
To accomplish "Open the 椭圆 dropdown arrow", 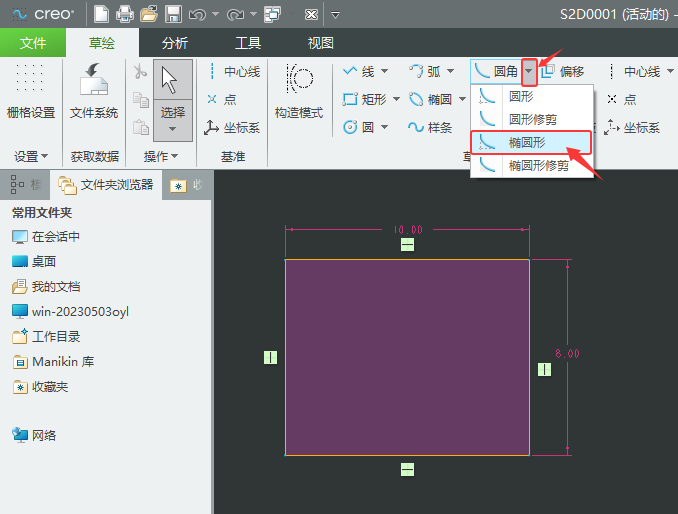I will coord(462,99).
